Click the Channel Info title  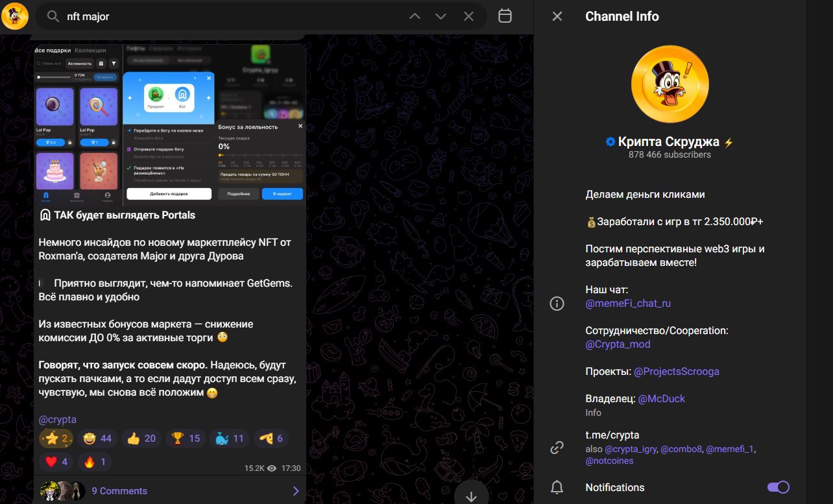pyautogui.click(x=622, y=17)
